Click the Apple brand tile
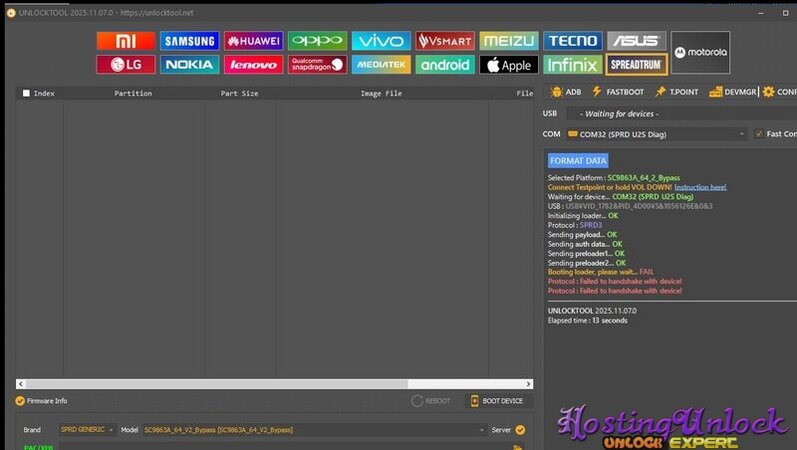The width and height of the screenshot is (797, 450). point(509,65)
